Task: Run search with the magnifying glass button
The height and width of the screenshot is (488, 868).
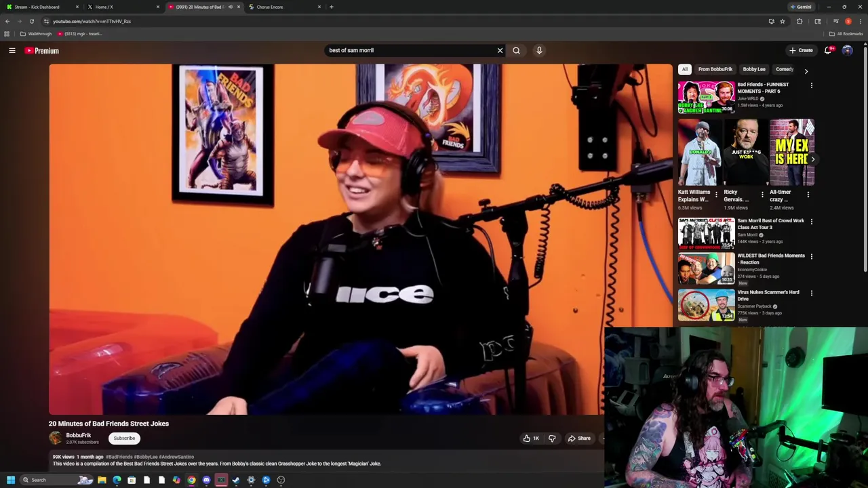Action: pyautogui.click(x=516, y=50)
